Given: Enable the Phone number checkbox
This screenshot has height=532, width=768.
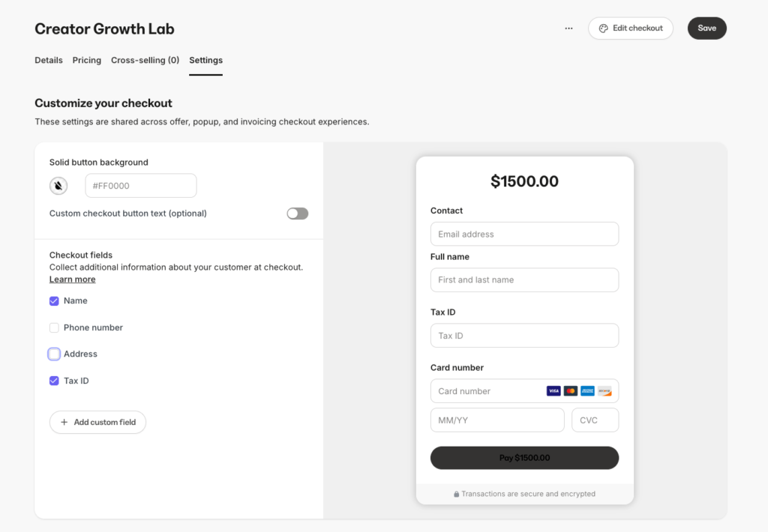Looking at the screenshot, I should click(x=54, y=327).
